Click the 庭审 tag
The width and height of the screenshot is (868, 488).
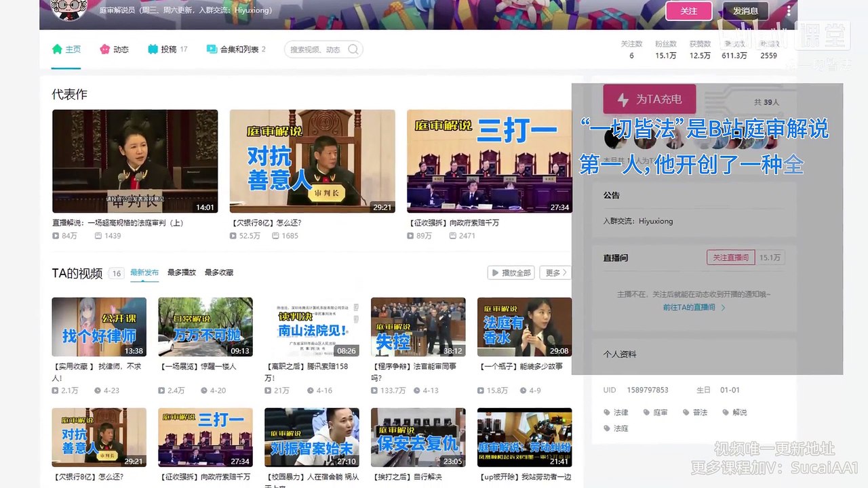click(656, 412)
